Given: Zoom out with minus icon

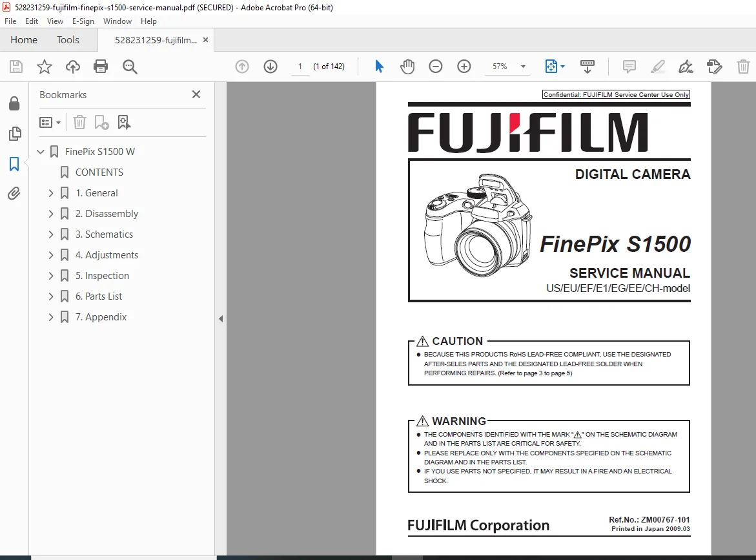Looking at the screenshot, I should [435, 67].
